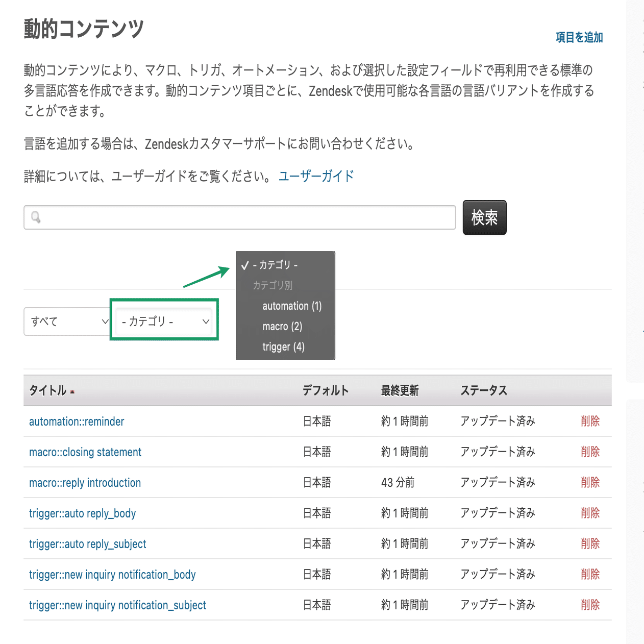
Task: Select automation (1) from the category menu
Action: pos(292,306)
